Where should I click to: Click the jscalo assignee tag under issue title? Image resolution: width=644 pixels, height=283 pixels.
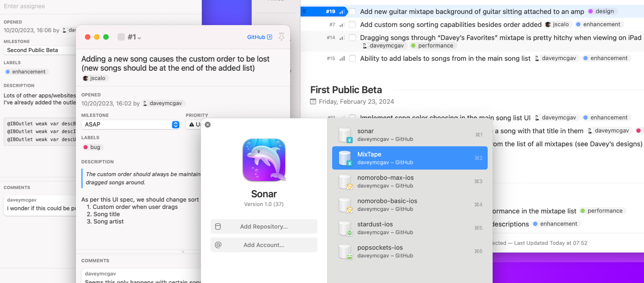coord(94,78)
